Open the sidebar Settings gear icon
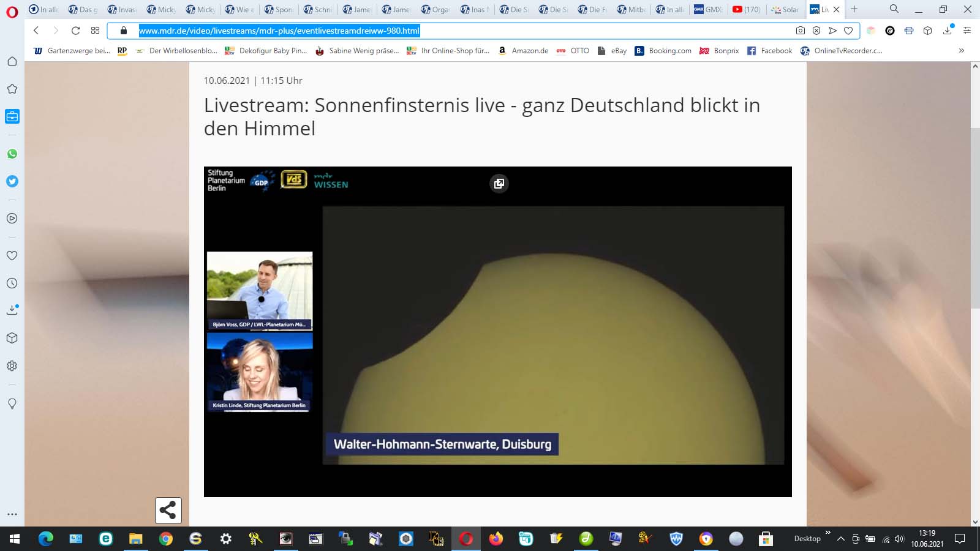The height and width of the screenshot is (551, 980). [x=12, y=365]
